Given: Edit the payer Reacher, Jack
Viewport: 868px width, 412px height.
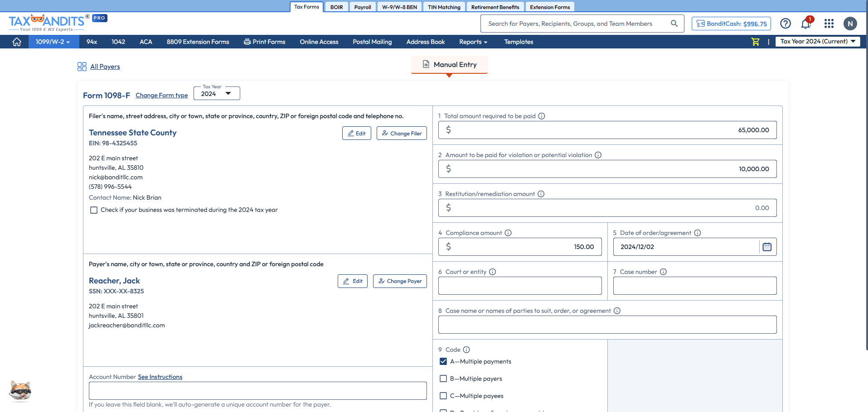Looking at the screenshot, I should point(353,281).
